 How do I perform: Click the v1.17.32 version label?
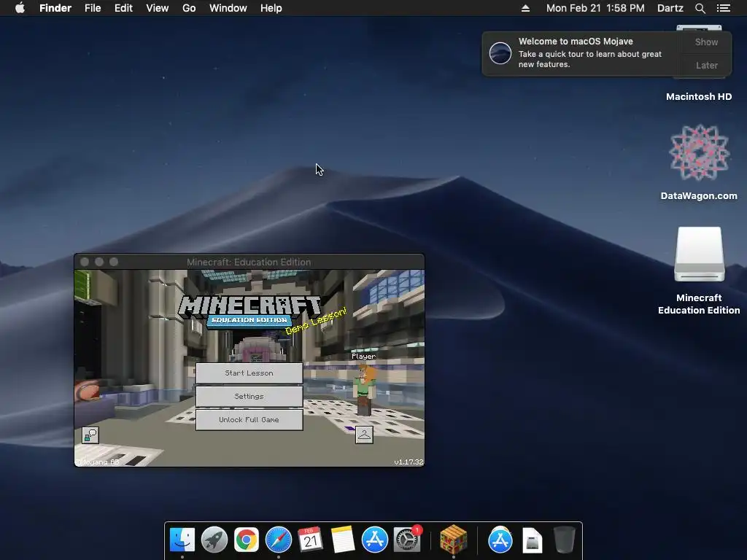point(409,462)
